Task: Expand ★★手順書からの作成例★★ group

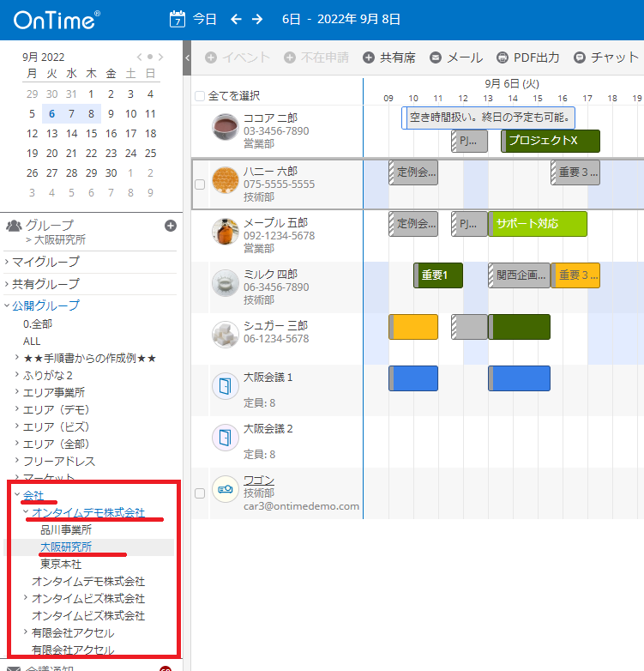Action: point(16,357)
